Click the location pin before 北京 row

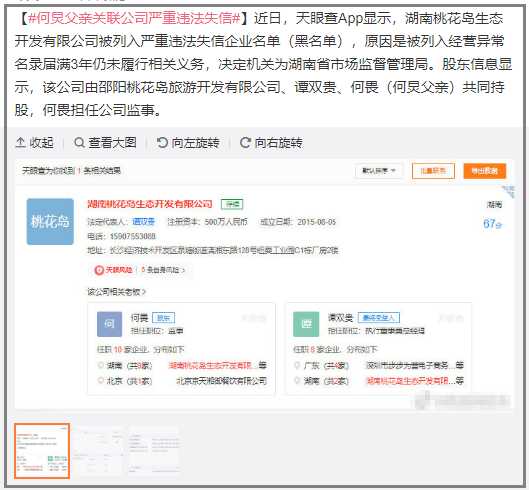coord(100,381)
